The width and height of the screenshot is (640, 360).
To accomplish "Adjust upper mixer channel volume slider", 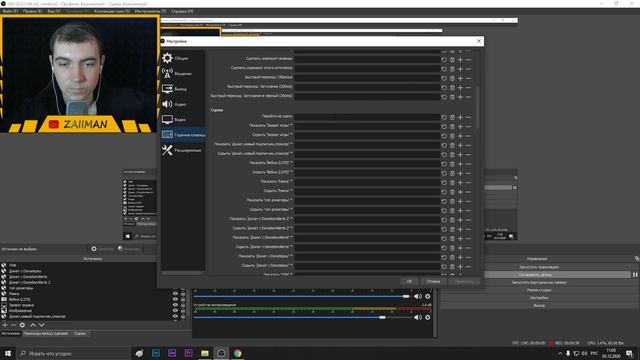I will click(x=302, y=296).
